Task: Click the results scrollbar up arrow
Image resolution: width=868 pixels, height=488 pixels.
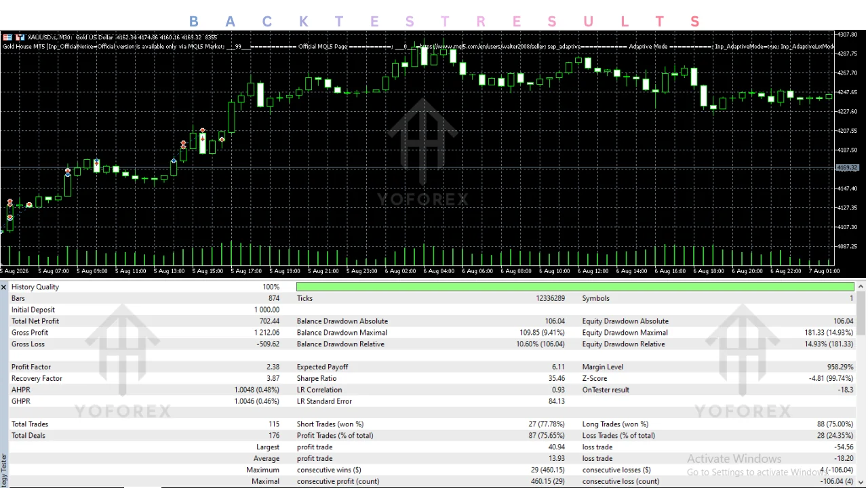Action: tap(861, 287)
